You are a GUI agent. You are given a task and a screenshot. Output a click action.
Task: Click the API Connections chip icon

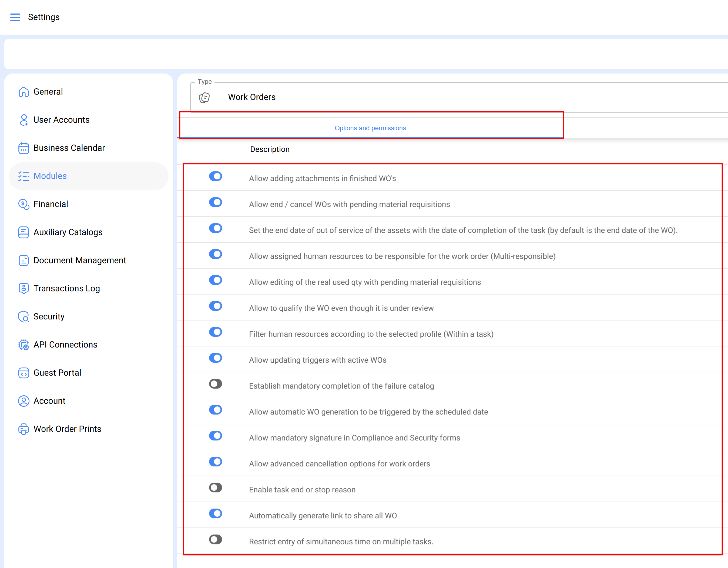pos(23,345)
